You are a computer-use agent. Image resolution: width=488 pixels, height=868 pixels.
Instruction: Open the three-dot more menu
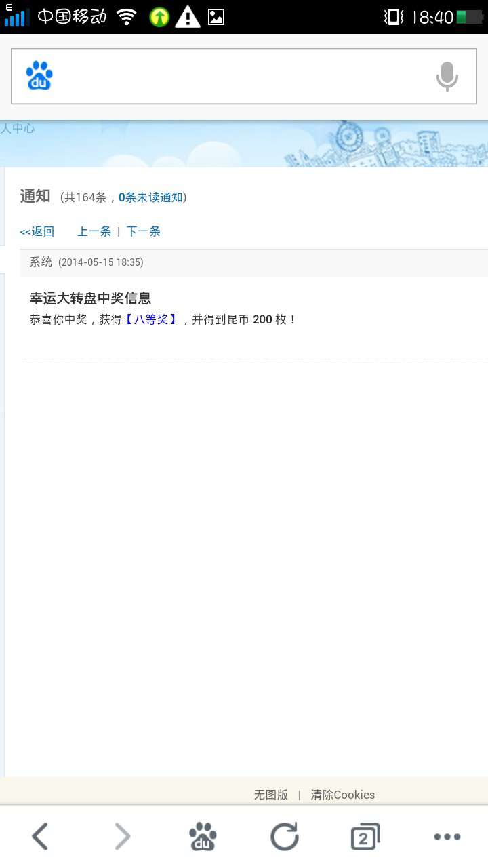(x=447, y=837)
